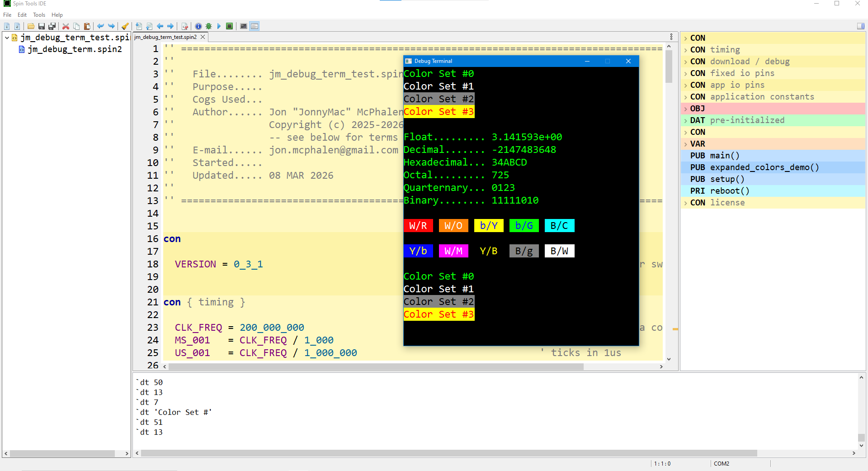Click the blue info icon in toolbar

pos(198,26)
